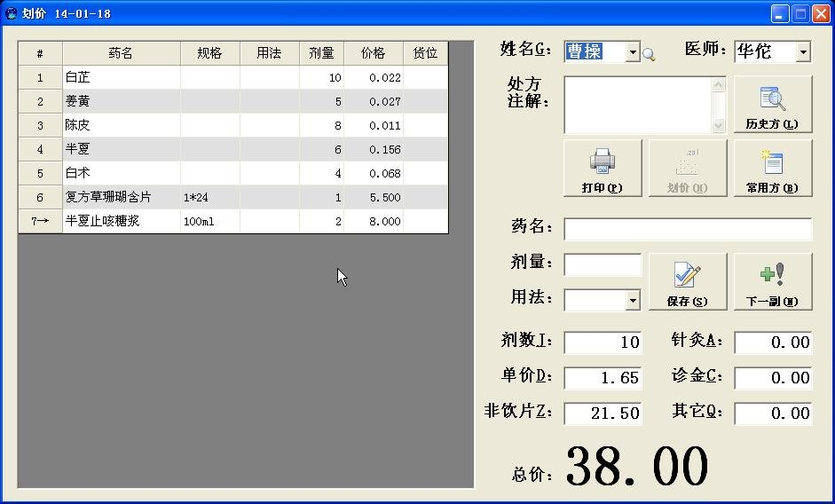Click the 处方注解 notes text area
This screenshot has height=504, width=835.
[638, 105]
